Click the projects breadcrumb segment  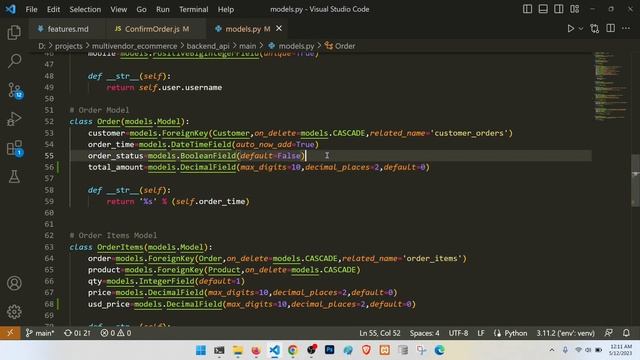click(69, 46)
